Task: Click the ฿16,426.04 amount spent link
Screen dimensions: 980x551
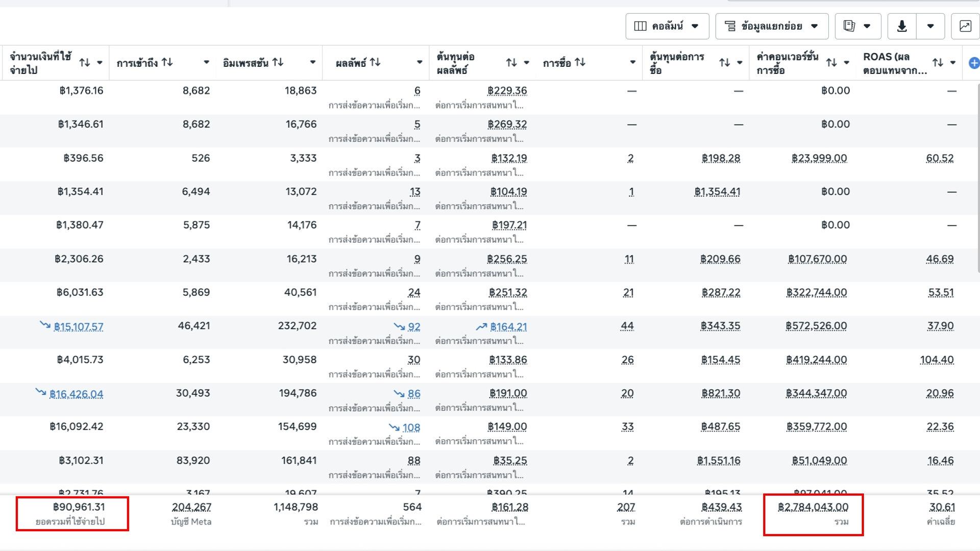Action: pos(76,394)
